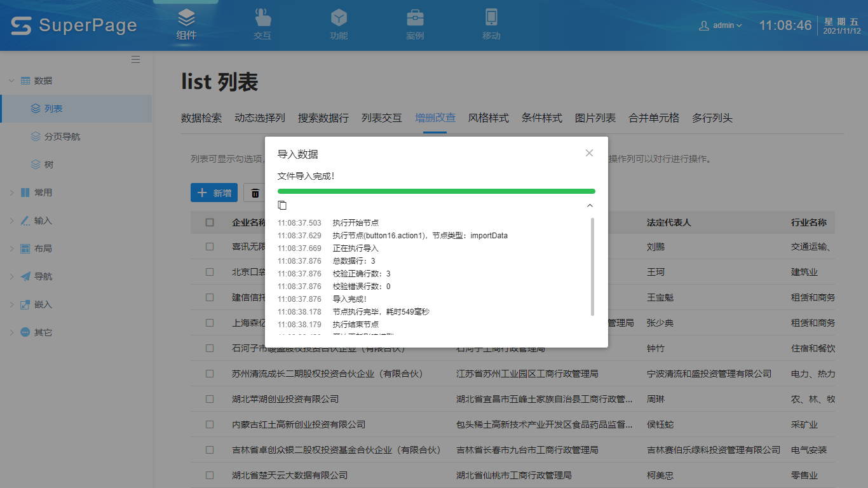Select 列表 in the sidebar
The width and height of the screenshot is (868, 488).
pos(76,109)
